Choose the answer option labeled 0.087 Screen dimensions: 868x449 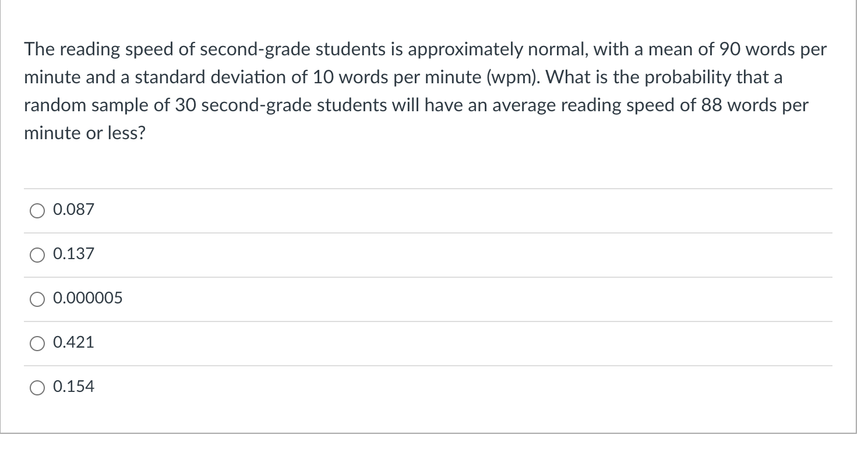coord(73,210)
